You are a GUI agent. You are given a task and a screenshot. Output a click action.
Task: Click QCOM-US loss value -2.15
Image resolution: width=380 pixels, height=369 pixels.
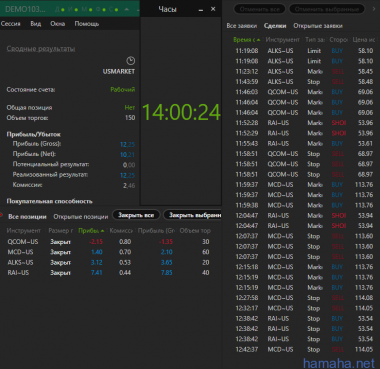tap(96, 242)
